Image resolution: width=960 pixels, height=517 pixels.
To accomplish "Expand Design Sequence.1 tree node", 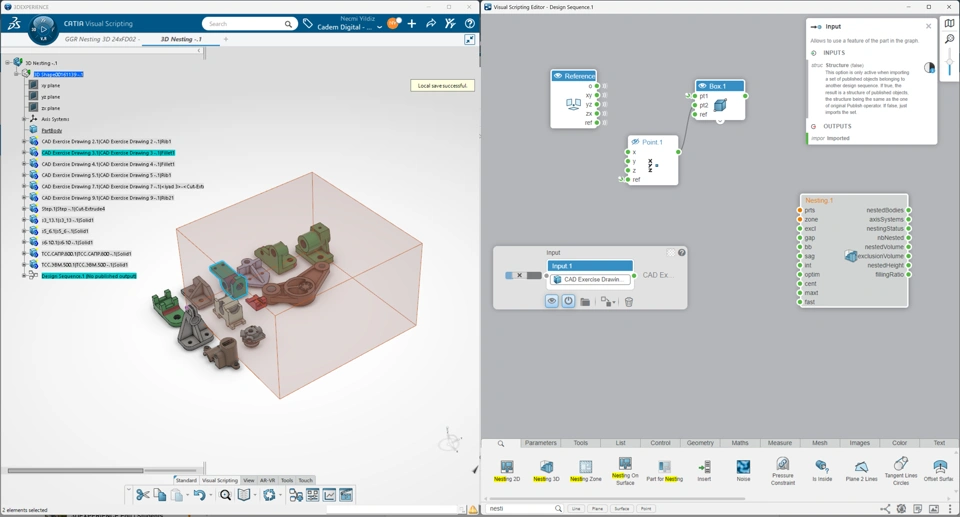I will [x=24, y=276].
